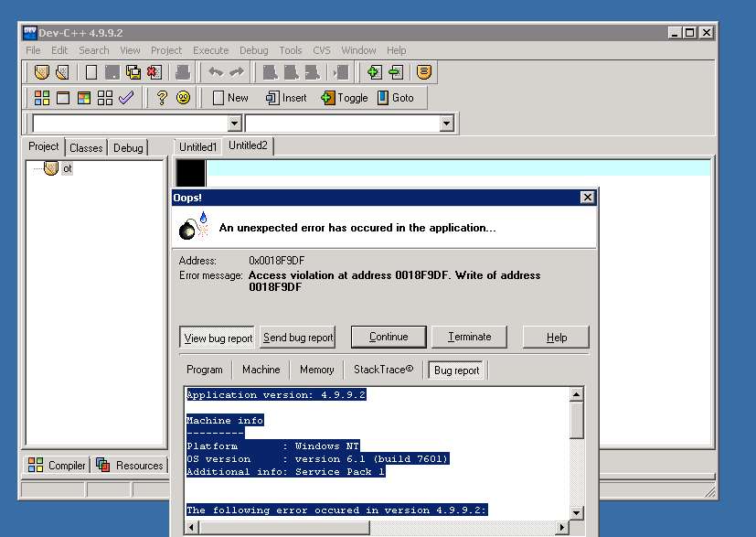Viewport: 756px width, 537px height.
Task: Click the Insert toolbar button
Action: (x=286, y=98)
